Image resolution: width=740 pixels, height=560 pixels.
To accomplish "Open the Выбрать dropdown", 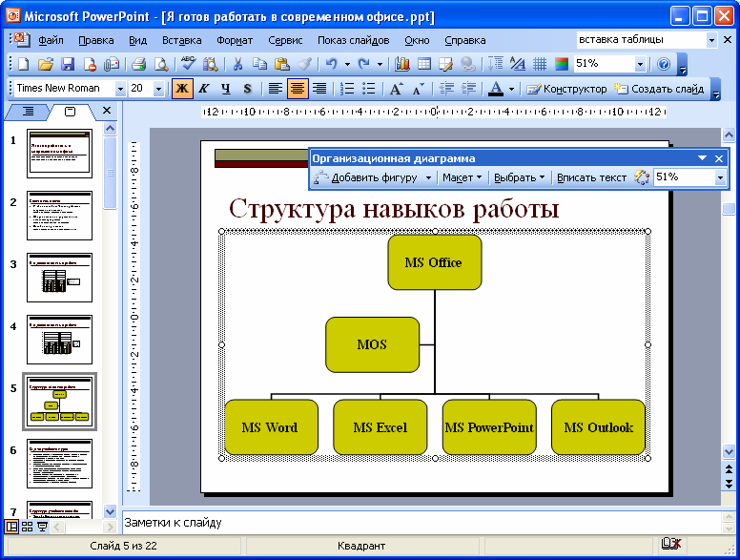I will [519, 177].
